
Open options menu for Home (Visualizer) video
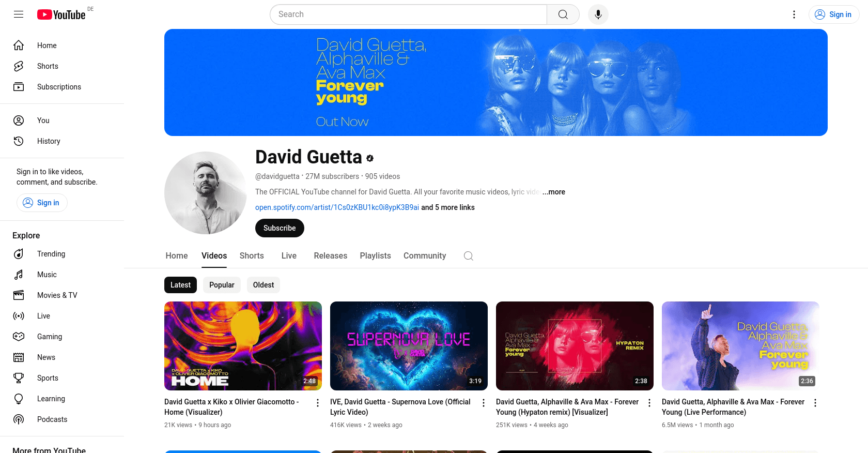click(318, 403)
